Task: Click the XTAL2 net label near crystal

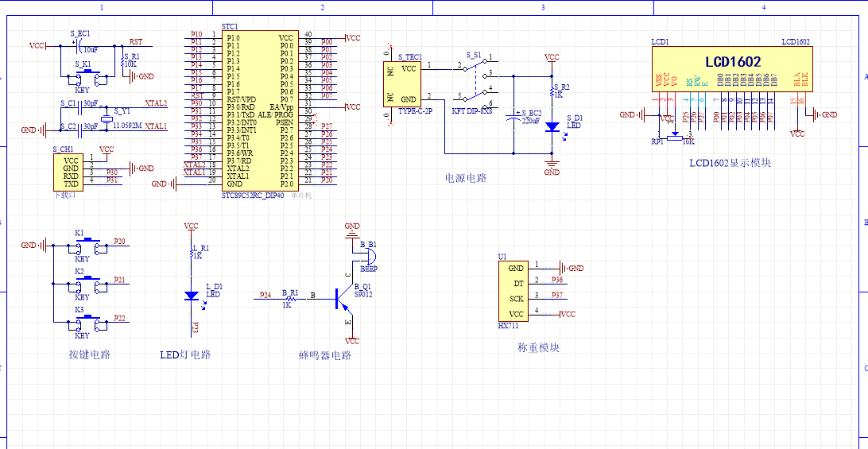Action: click(x=156, y=103)
